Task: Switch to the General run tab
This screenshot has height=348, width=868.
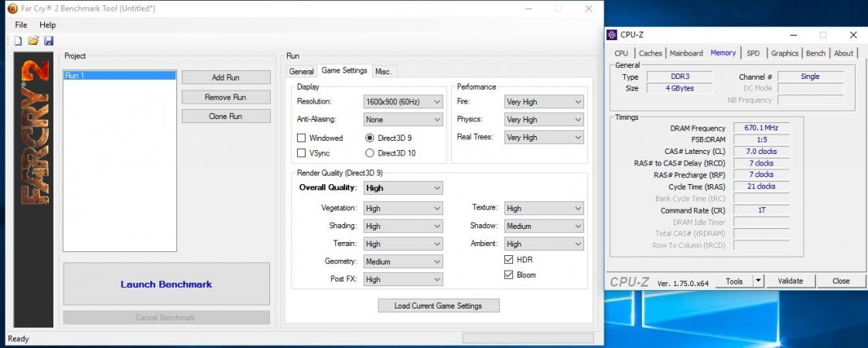Action: point(301,72)
